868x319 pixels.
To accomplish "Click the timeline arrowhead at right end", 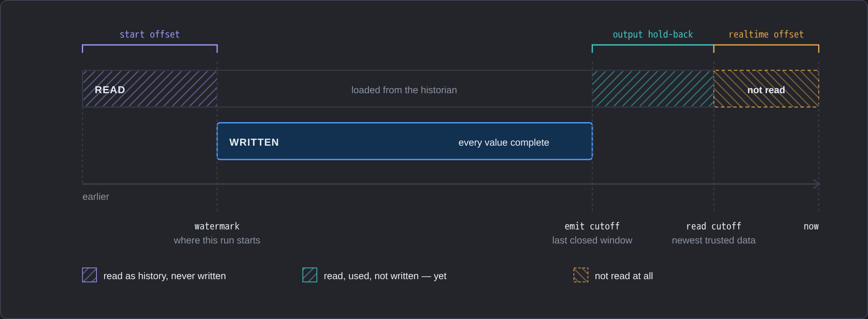I will pos(817,184).
